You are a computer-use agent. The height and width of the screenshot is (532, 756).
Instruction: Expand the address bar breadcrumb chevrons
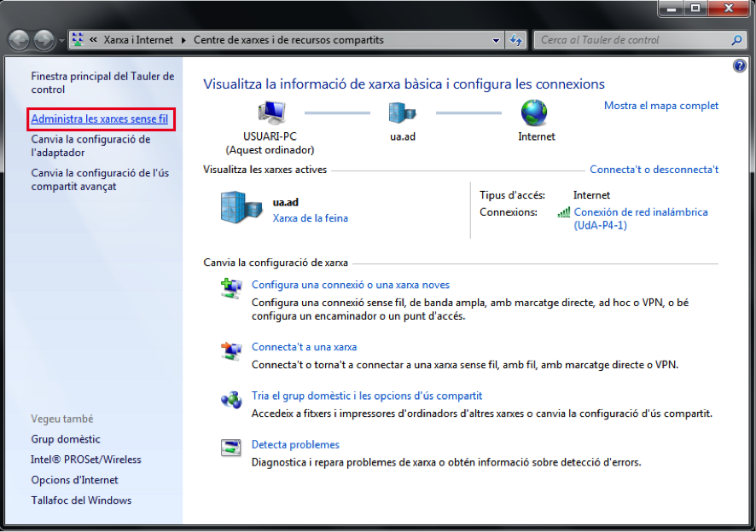(x=94, y=40)
